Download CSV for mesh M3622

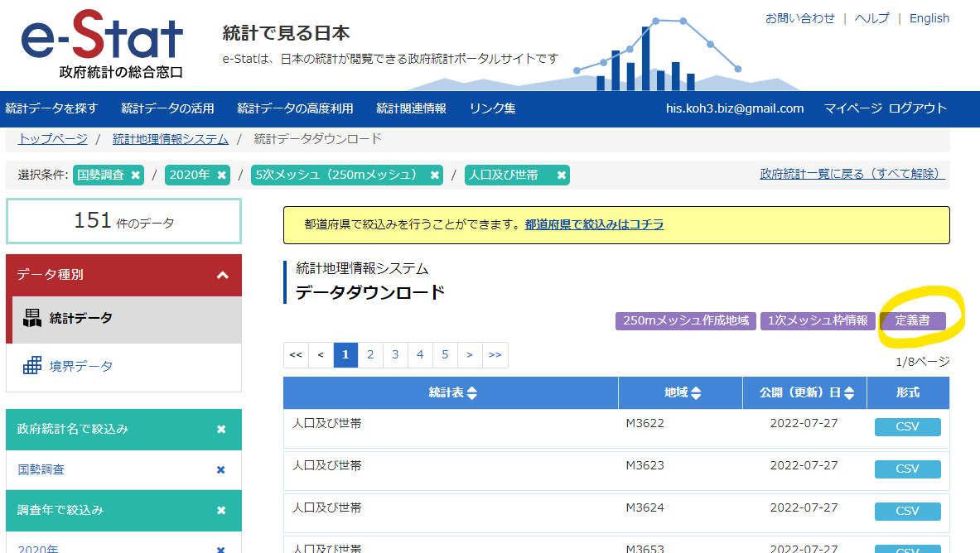pyautogui.click(x=907, y=426)
